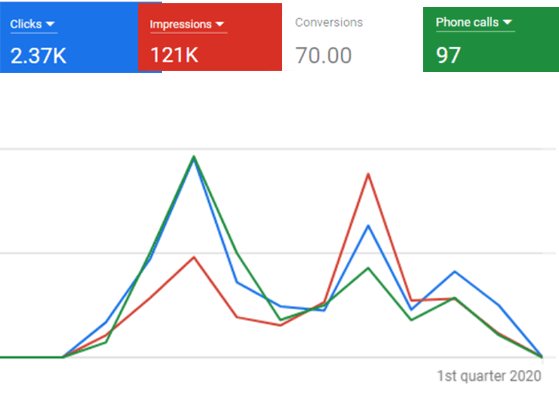Click the Clicks metric label
559x399 pixels.
tap(26, 24)
